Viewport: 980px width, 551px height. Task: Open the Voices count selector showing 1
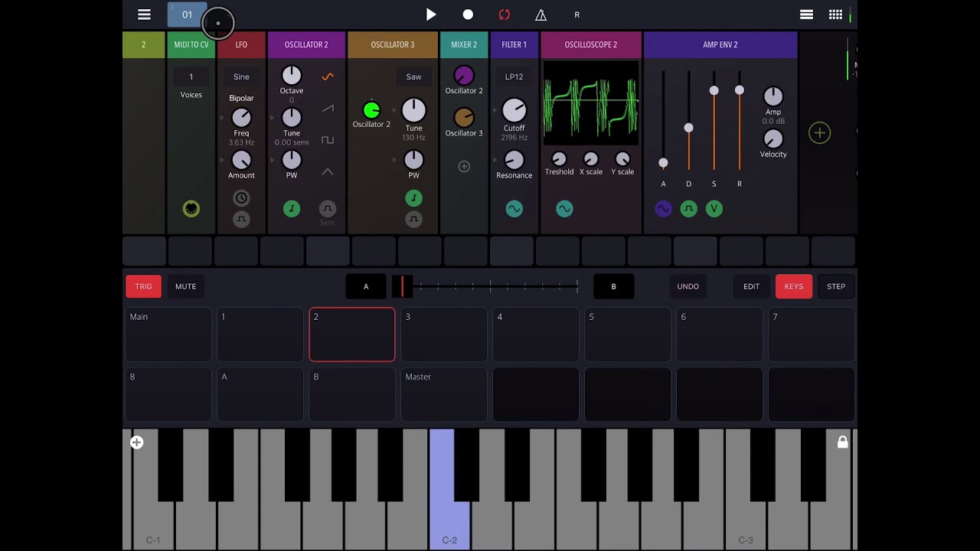tap(191, 77)
